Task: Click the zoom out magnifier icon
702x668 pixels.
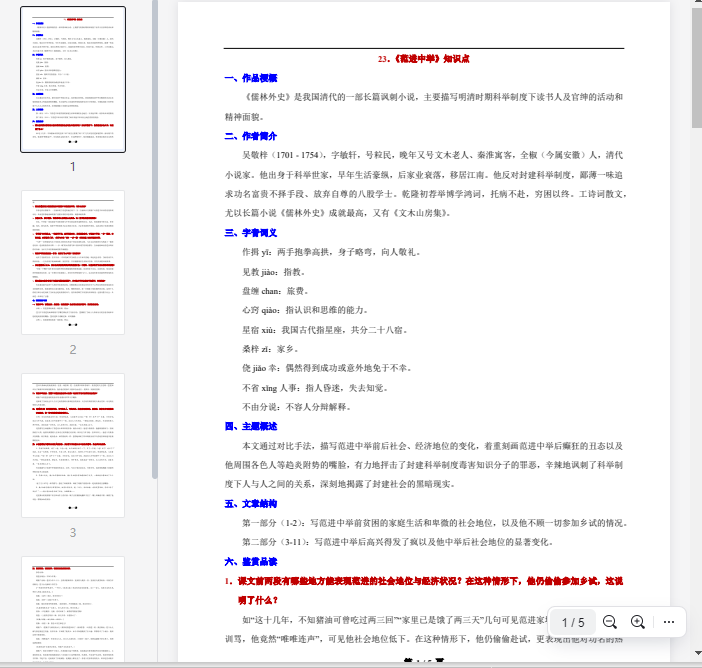Action: point(610,622)
